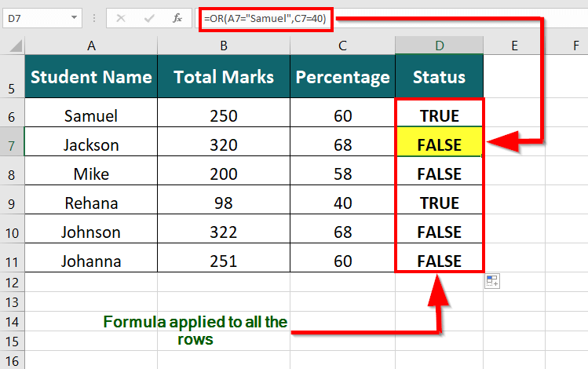Click the Student Name header cell
Screen dimensions: 588x369
click(x=91, y=76)
